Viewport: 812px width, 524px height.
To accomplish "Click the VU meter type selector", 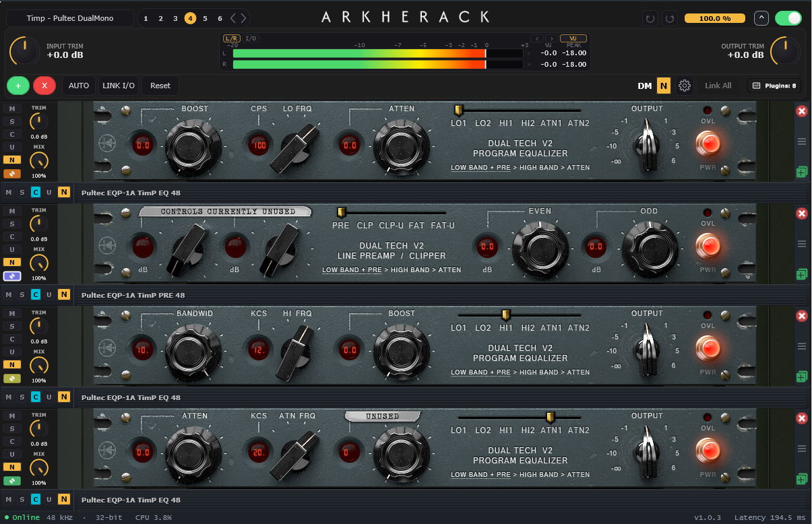I will coord(573,38).
